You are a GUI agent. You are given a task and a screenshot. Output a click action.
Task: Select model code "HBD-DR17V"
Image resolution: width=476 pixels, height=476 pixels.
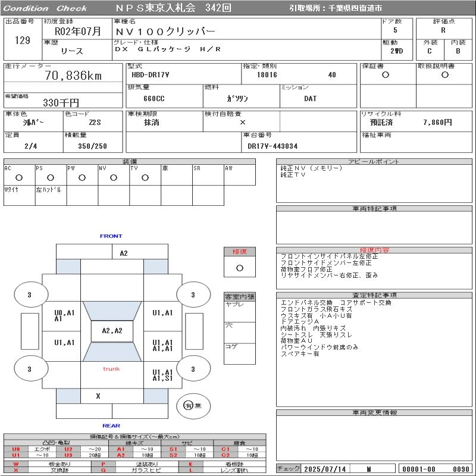click(x=151, y=75)
